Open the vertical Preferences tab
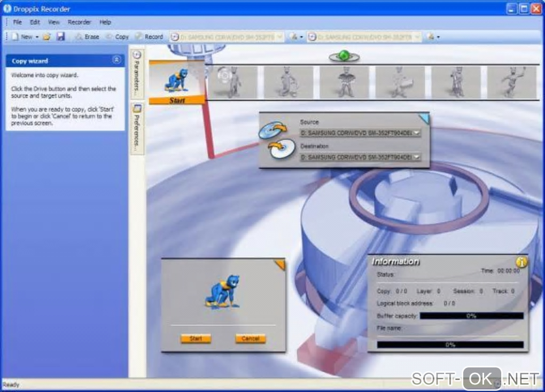This screenshot has width=545, height=392. click(137, 128)
